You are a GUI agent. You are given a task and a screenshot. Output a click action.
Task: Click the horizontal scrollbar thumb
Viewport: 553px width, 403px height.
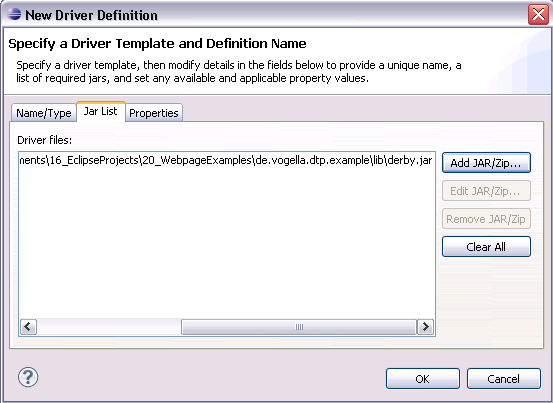(299, 326)
